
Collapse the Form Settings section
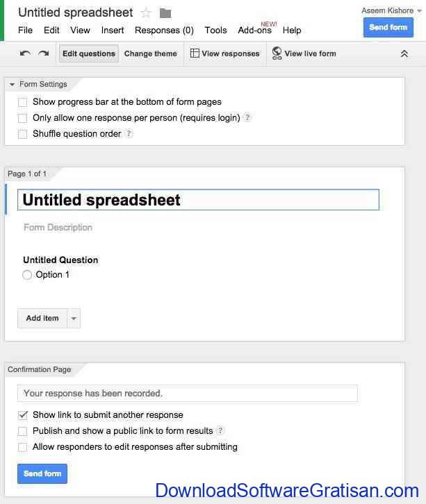click(13, 85)
